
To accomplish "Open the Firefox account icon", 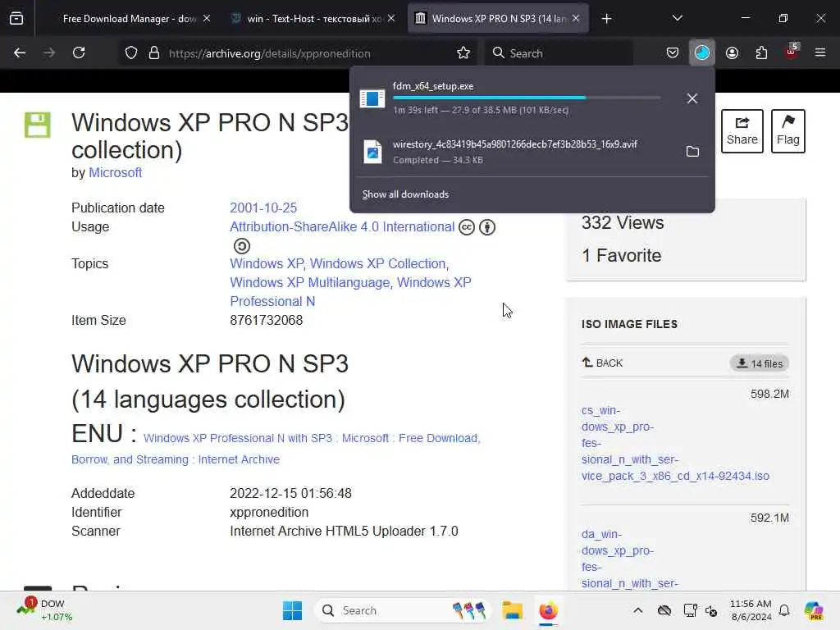I will (x=732, y=53).
